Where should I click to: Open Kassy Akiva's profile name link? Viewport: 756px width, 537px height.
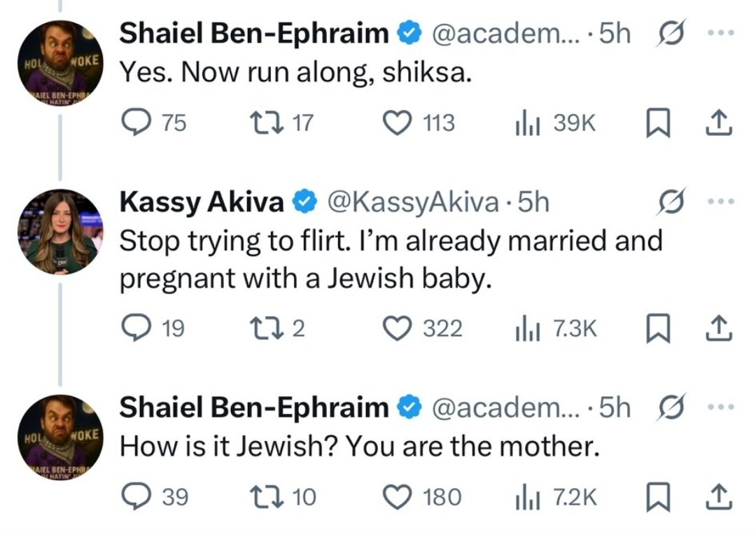coord(202,202)
